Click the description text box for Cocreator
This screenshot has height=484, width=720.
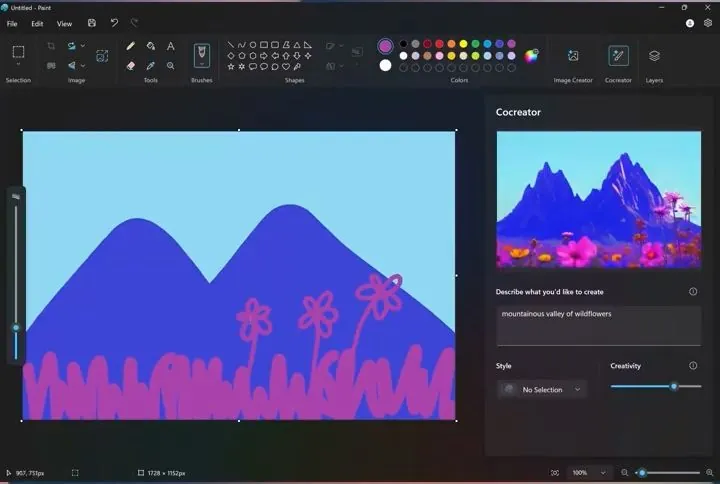pyautogui.click(x=598, y=325)
